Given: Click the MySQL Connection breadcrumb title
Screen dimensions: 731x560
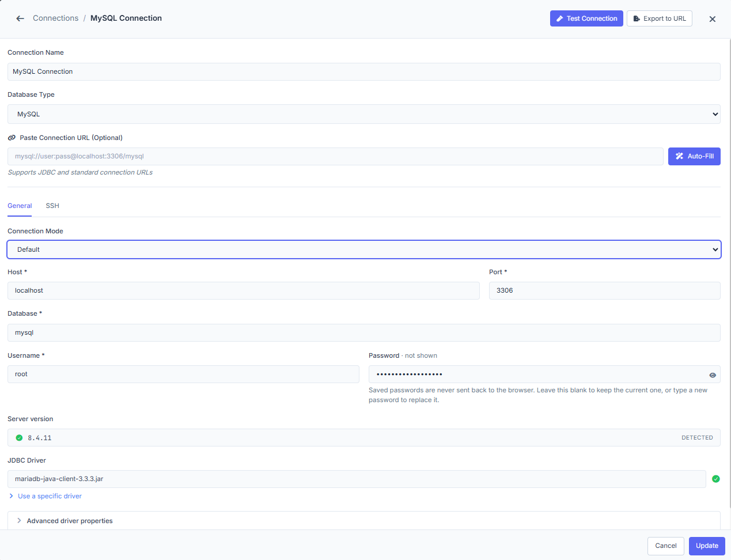Looking at the screenshot, I should coord(126,18).
